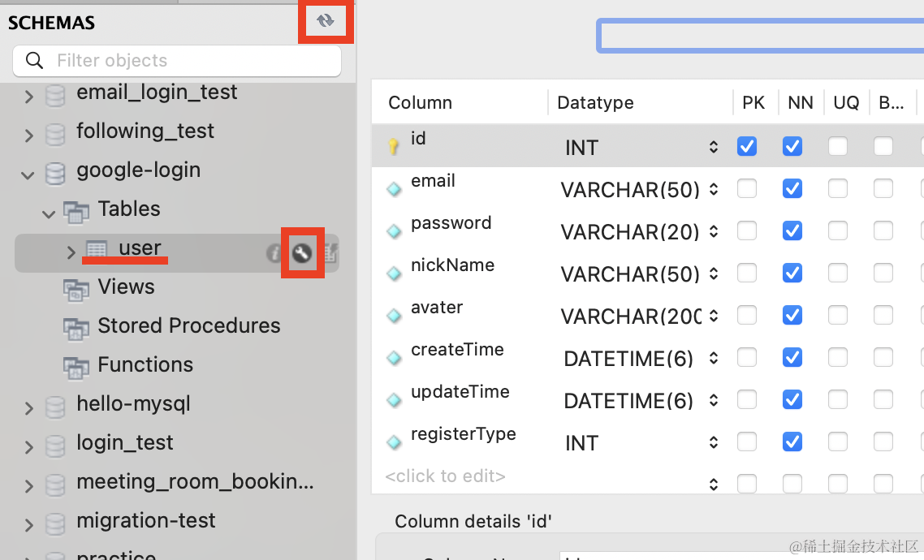
Task: Select the Views tree item
Action: (x=126, y=287)
